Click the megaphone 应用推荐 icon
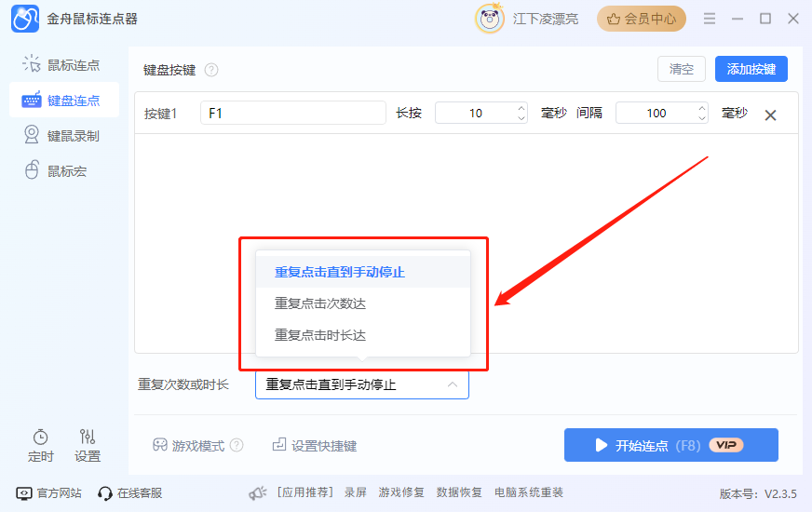Viewport: 812px width, 512px height. pos(257,492)
